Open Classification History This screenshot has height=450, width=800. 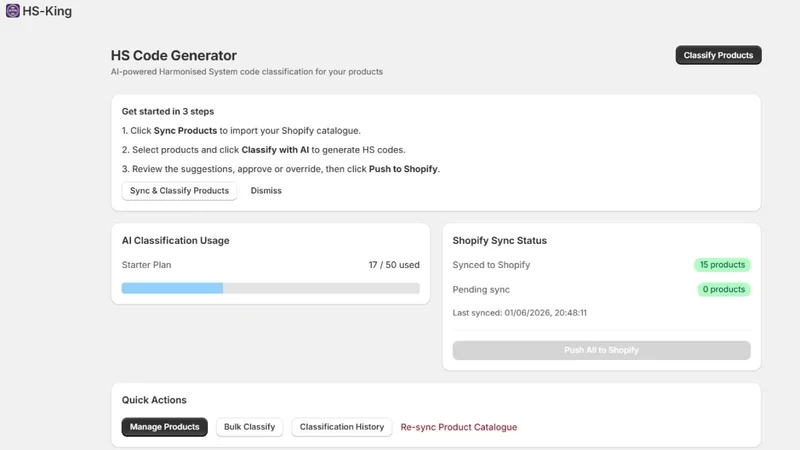[x=342, y=427]
